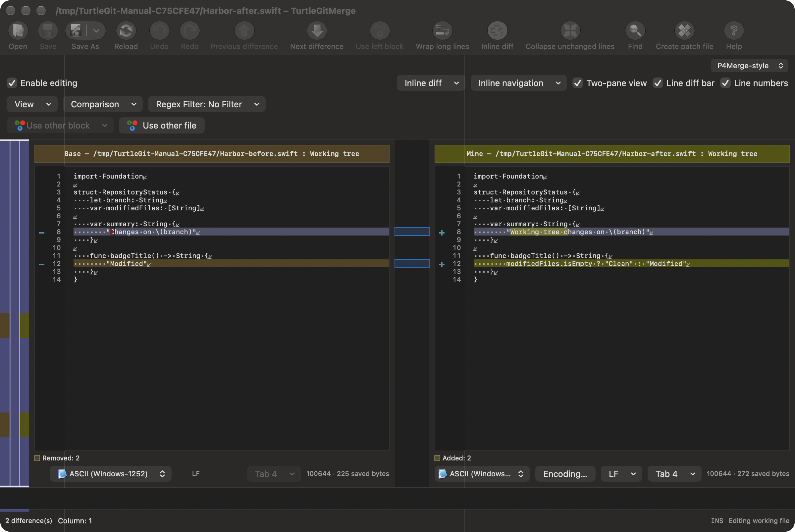Image resolution: width=795 pixels, height=532 pixels.
Task: Click the olive overview-bar marker near the bottom
Action: pyautogui.click(x=25, y=425)
